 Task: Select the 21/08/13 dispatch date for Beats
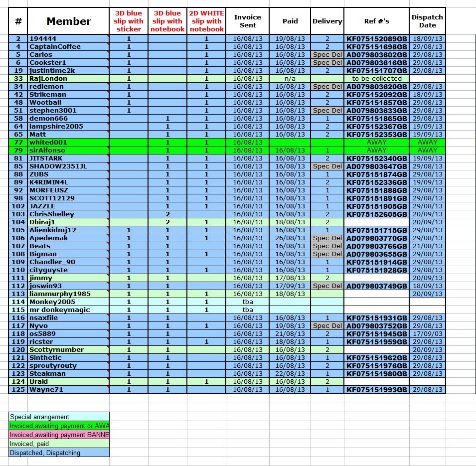[427, 246]
